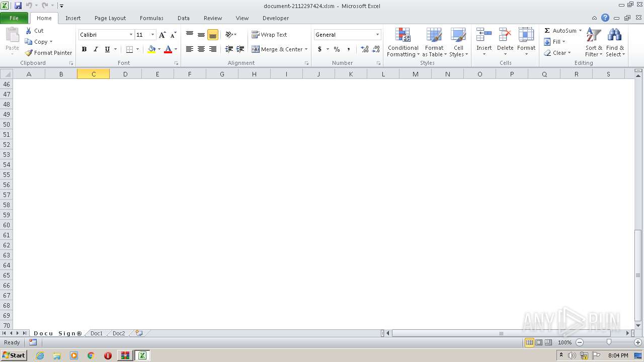
Task: Expand the AutoSum dropdown arrow
Action: [580, 31]
